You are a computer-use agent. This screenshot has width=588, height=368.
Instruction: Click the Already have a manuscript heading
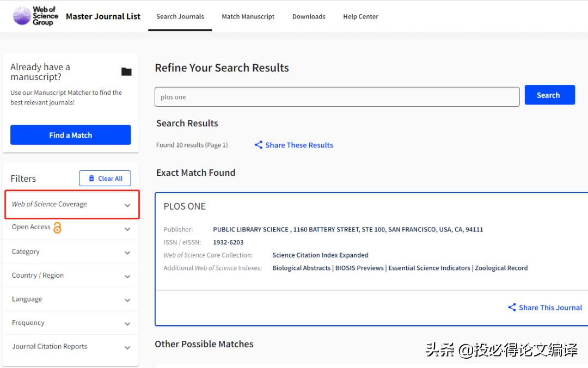pos(40,72)
